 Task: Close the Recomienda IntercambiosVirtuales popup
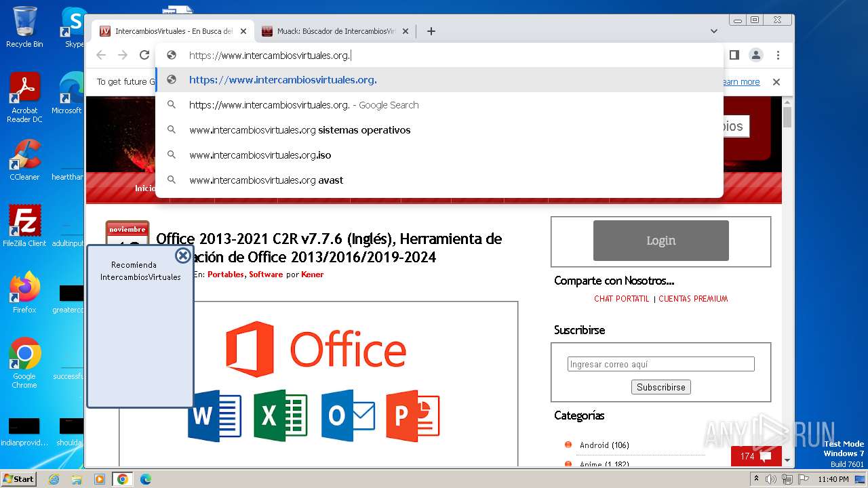tap(182, 256)
